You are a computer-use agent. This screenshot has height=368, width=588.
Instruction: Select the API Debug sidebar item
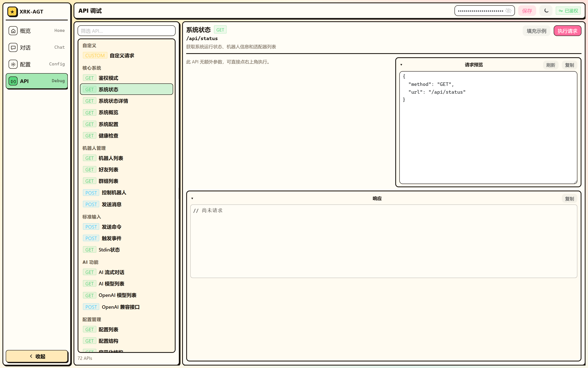click(37, 81)
